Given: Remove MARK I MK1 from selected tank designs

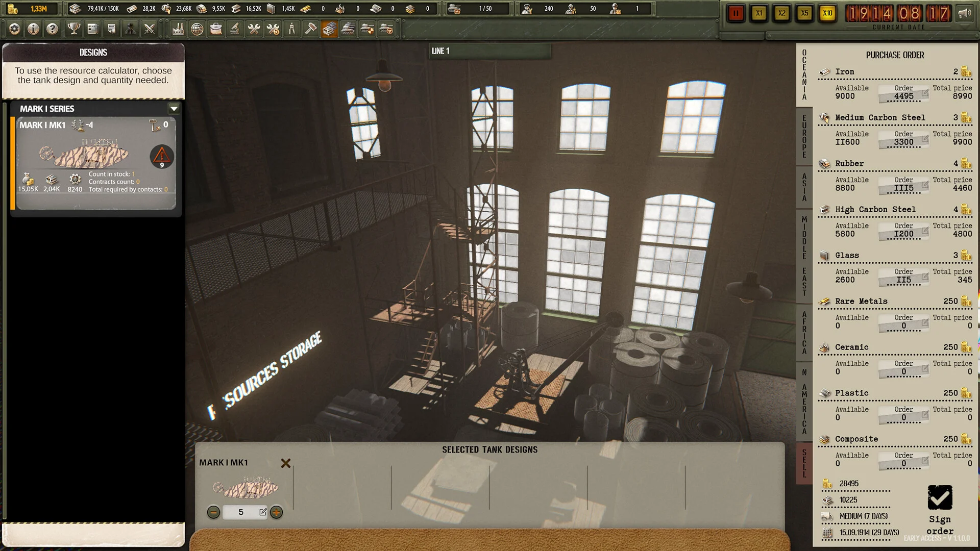Looking at the screenshot, I should click(x=285, y=463).
